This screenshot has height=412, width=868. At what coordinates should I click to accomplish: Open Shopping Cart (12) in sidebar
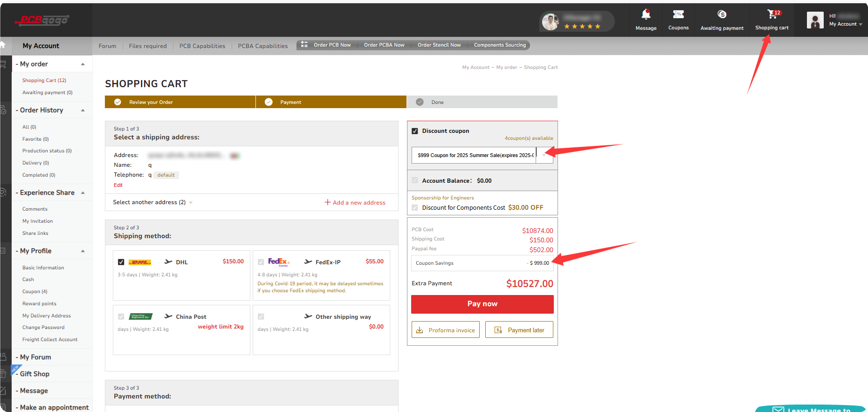tap(44, 80)
